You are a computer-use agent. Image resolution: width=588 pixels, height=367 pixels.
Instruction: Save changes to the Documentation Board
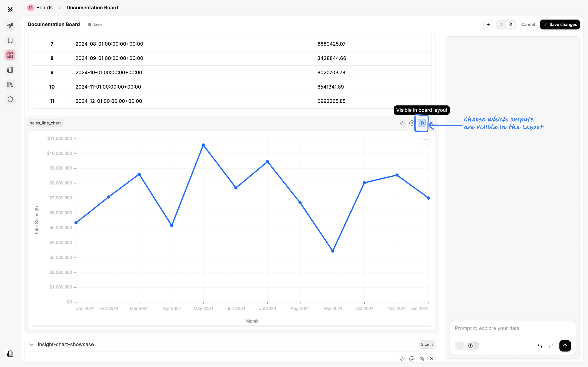coord(560,24)
